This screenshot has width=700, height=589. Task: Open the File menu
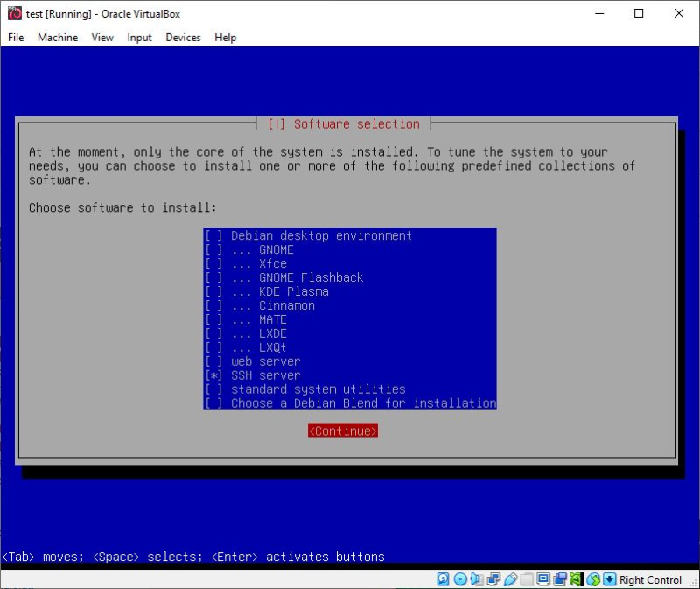click(16, 37)
